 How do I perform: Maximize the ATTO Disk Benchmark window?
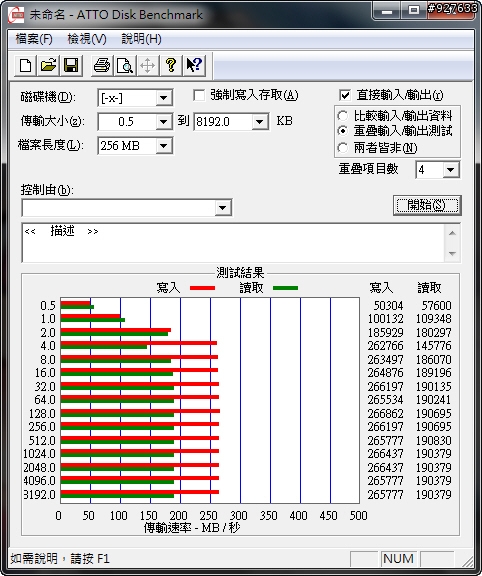click(414, 10)
